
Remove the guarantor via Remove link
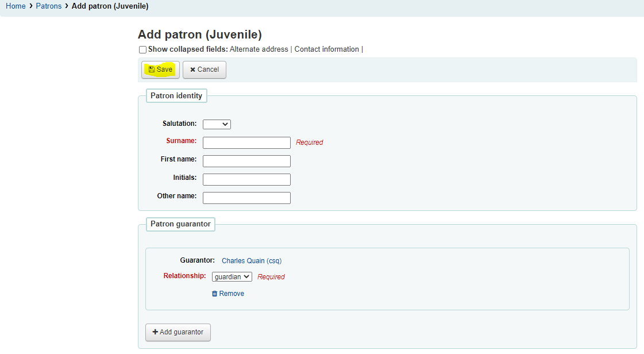click(x=228, y=294)
